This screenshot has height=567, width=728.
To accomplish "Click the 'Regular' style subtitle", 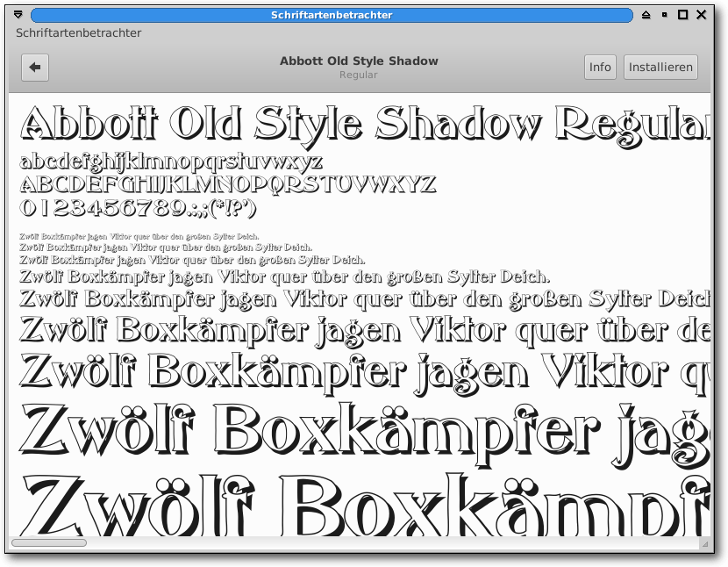I will click(359, 75).
